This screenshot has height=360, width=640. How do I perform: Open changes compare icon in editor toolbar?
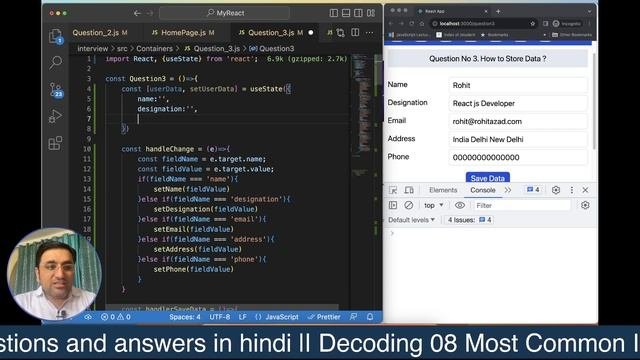tap(340, 33)
